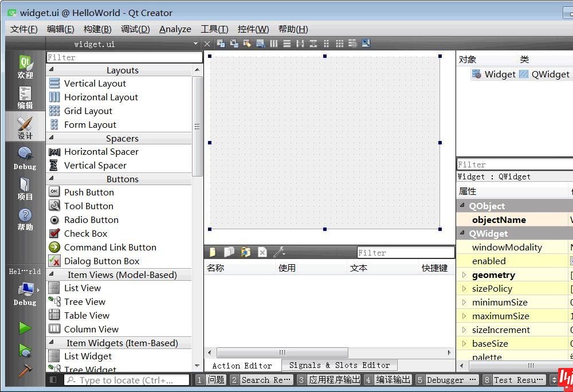Select the Check Box widget item

coord(85,233)
